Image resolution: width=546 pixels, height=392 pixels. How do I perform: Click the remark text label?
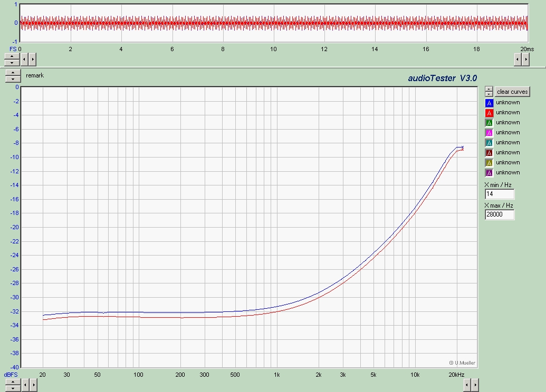(x=35, y=75)
